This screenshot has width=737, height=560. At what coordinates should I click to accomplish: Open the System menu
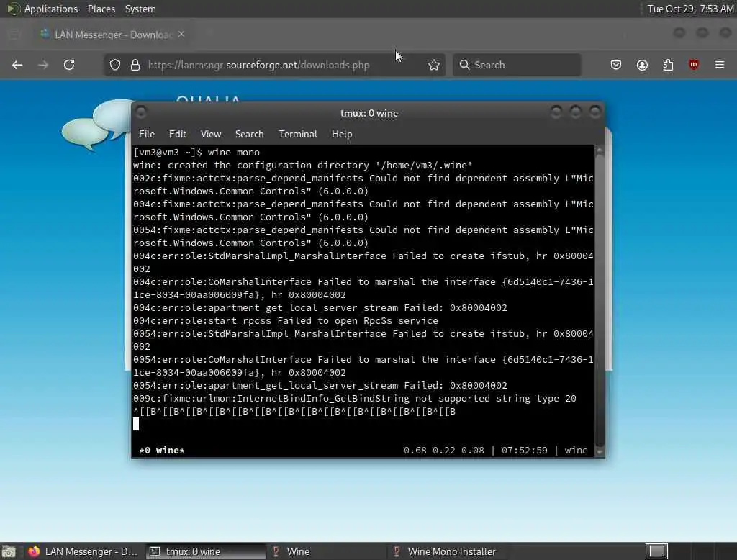coord(140,9)
